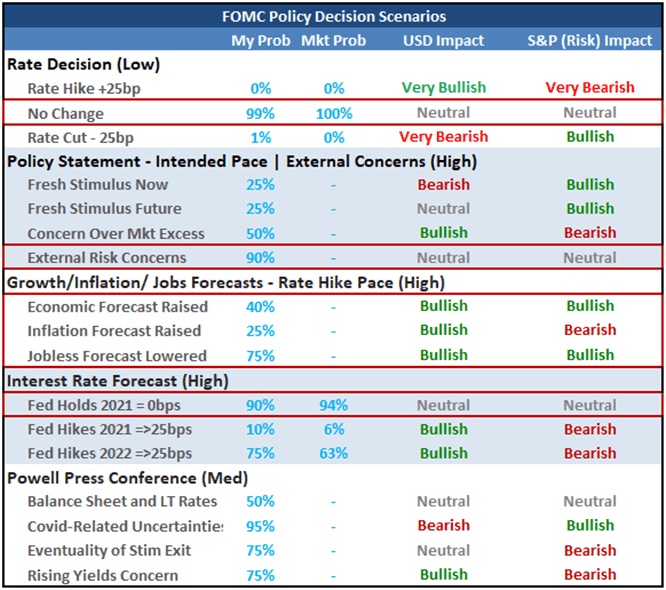666x590 pixels.
Task: Click the Interest Rate Forecast (High) heading
Action: (118, 381)
